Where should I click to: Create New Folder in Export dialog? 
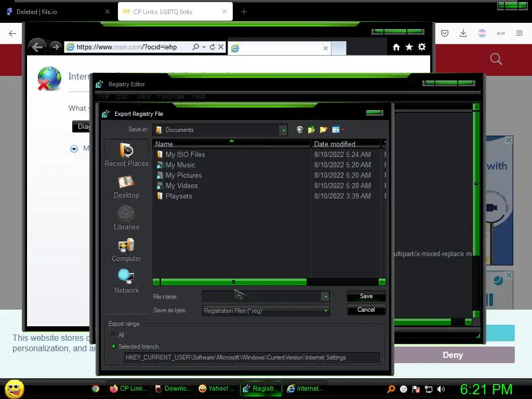(323, 129)
